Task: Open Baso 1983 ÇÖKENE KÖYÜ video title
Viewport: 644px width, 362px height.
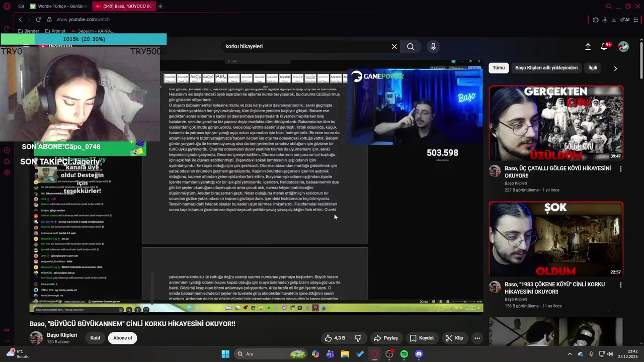Action: (x=554, y=288)
